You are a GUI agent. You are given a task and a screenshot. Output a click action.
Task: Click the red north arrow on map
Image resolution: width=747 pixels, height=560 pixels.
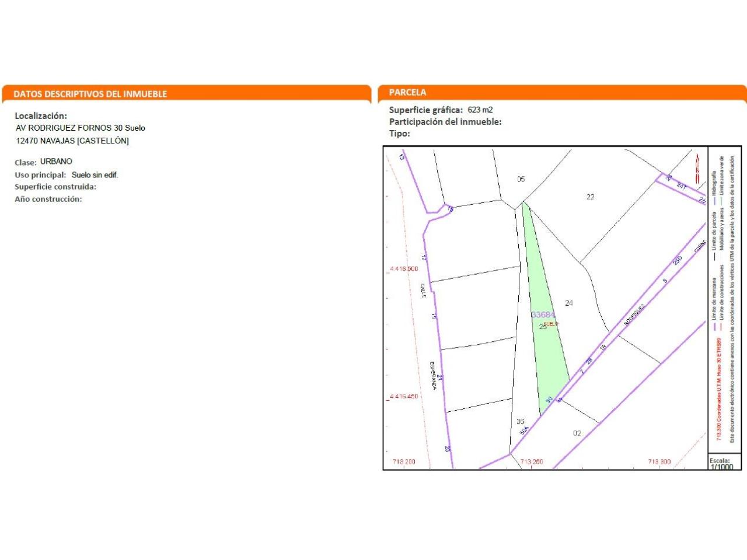[x=697, y=169]
